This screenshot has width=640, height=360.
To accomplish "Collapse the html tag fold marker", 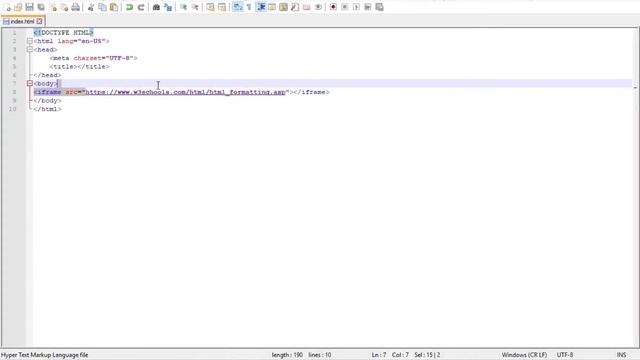I will [30, 41].
